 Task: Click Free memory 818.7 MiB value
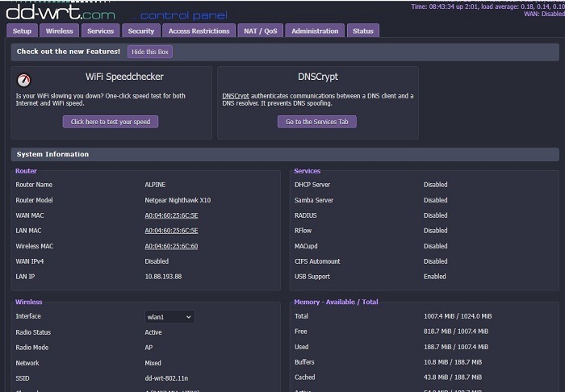coord(456,332)
